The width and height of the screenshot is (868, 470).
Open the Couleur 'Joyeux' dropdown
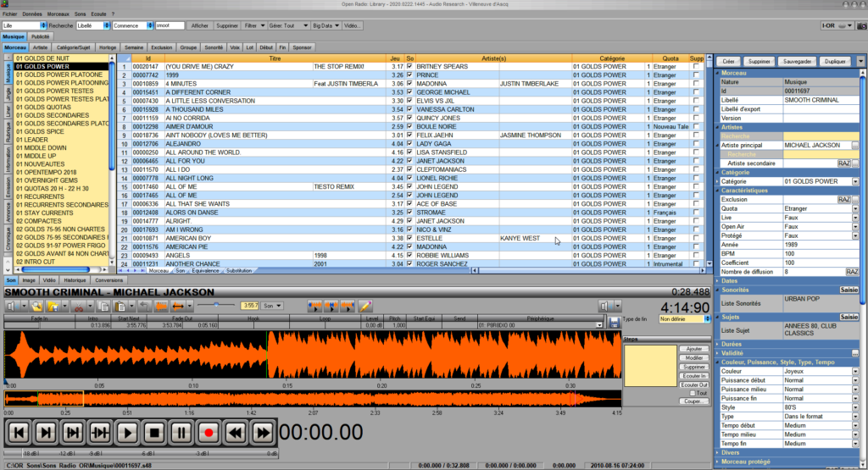(x=855, y=372)
